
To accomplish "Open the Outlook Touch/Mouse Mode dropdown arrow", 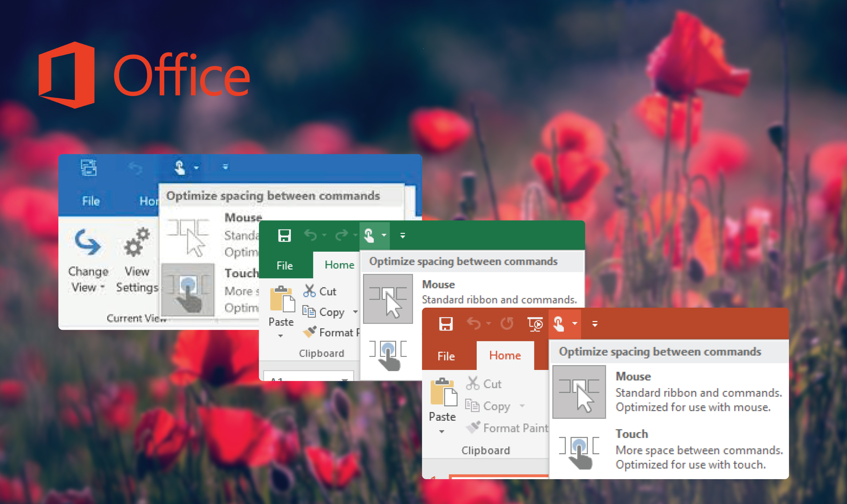I will click(x=196, y=168).
